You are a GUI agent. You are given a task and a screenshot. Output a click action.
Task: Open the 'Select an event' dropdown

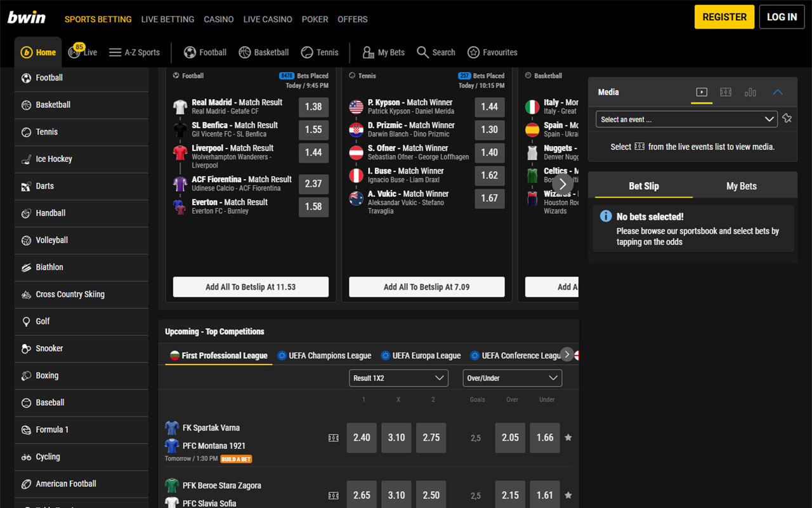click(x=686, y=119)
